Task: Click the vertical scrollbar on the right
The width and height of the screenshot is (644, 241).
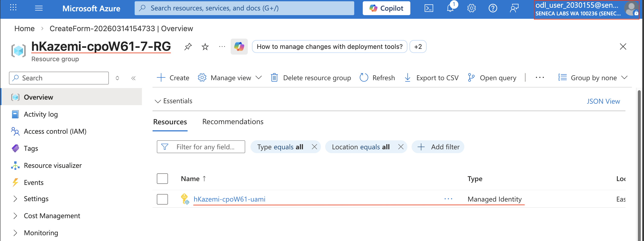Action: tap(639, 165)
